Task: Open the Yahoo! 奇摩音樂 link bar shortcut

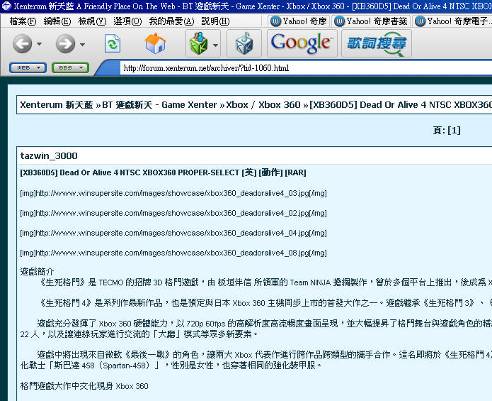Action: pos(371,21)
